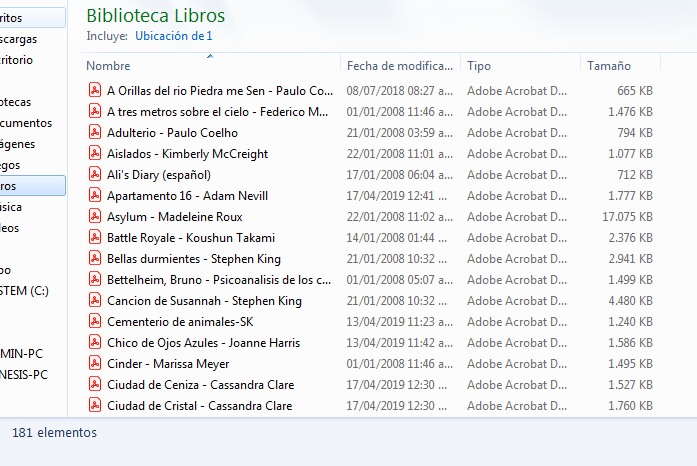This screenshot has width=697, height=466.
Task: Open sidebar entry ending in 'ritorio'
Action: 16,60
